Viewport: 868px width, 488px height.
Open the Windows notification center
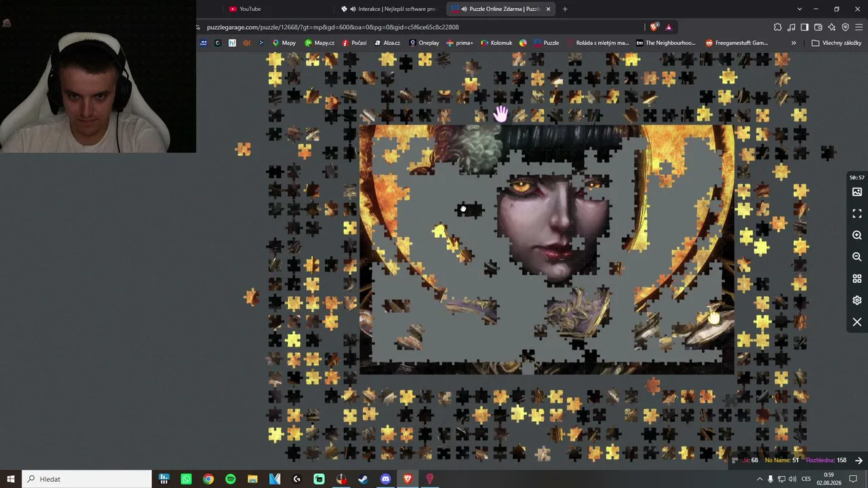pos(853,479)
